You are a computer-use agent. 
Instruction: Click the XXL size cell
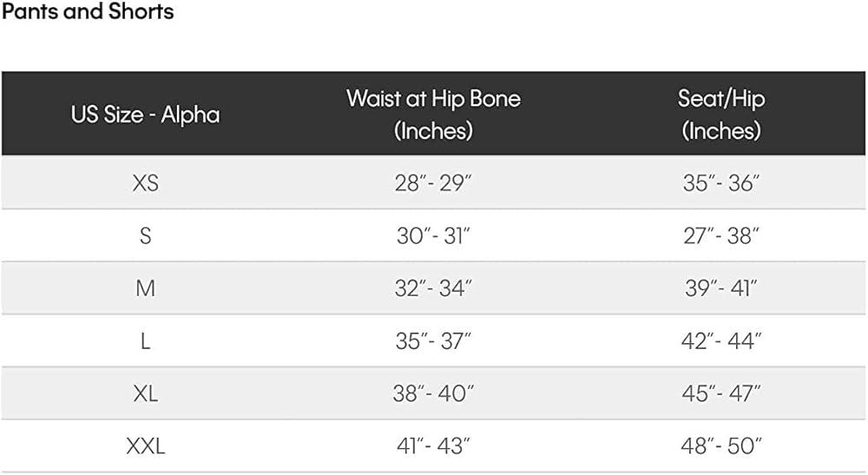(x=145, y=447)
